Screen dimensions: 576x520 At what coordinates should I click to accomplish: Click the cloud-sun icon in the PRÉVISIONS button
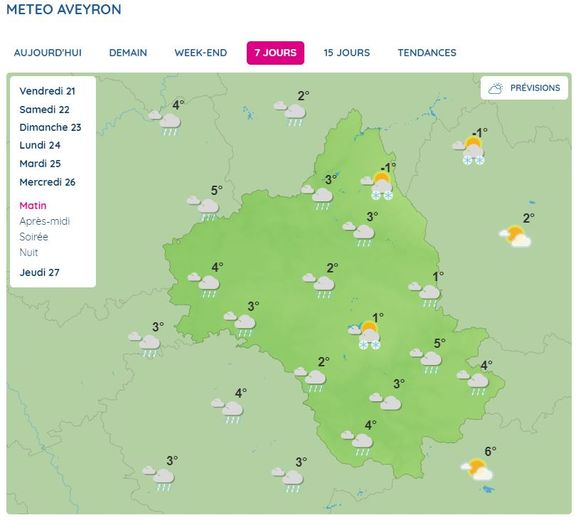click(495, 88)
